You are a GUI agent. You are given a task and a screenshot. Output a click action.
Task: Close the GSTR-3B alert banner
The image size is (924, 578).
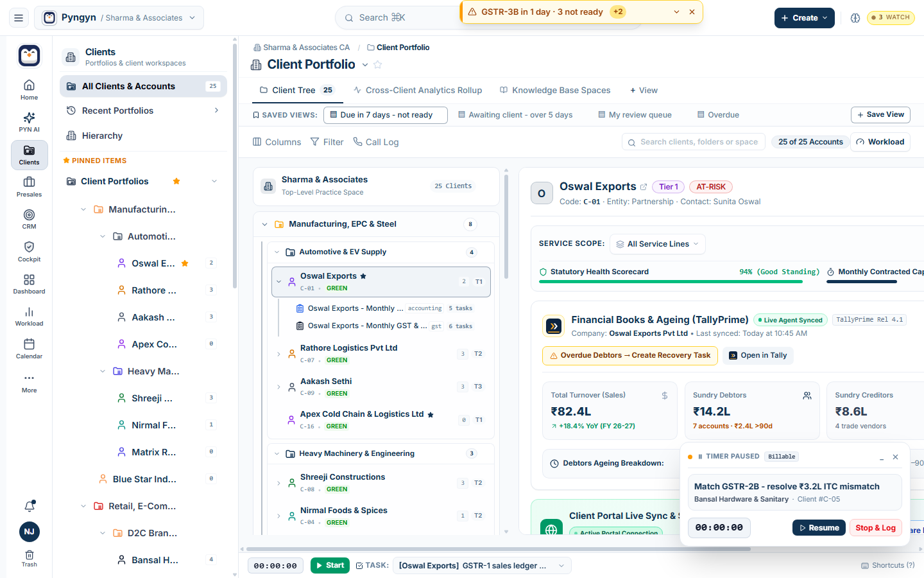pos(692,12)
